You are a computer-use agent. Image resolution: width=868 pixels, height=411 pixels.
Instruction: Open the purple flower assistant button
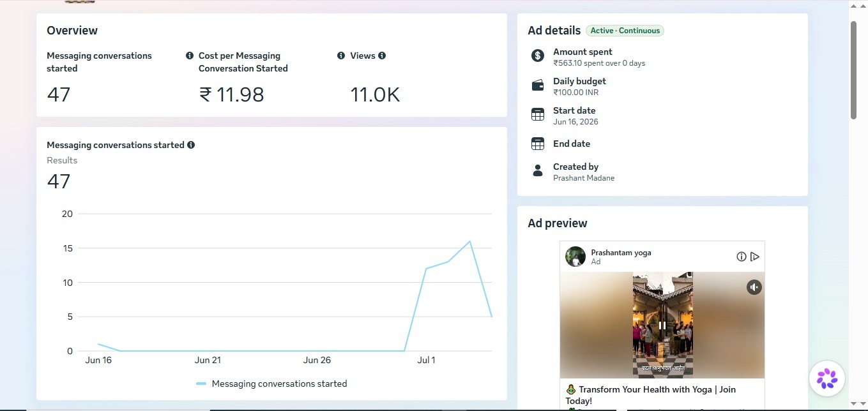click(827, 378)
